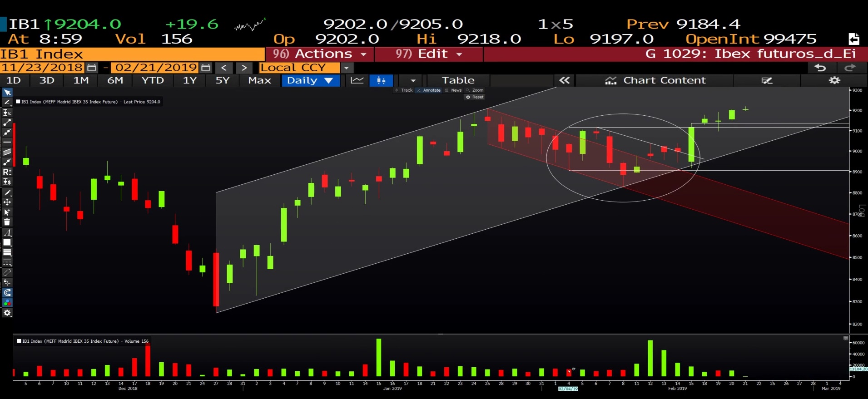Select the horizontal line tool
The image size is (868, 399).
tap(7, 142)
